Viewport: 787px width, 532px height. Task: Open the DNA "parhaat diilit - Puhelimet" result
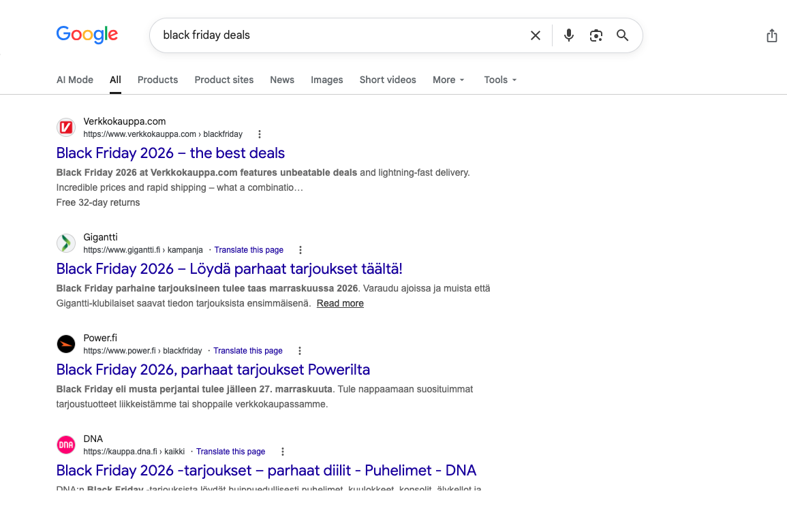266,471
